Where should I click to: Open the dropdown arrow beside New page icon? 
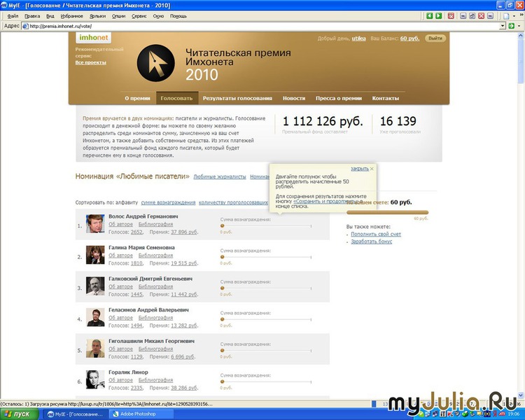tap(514, 16)
